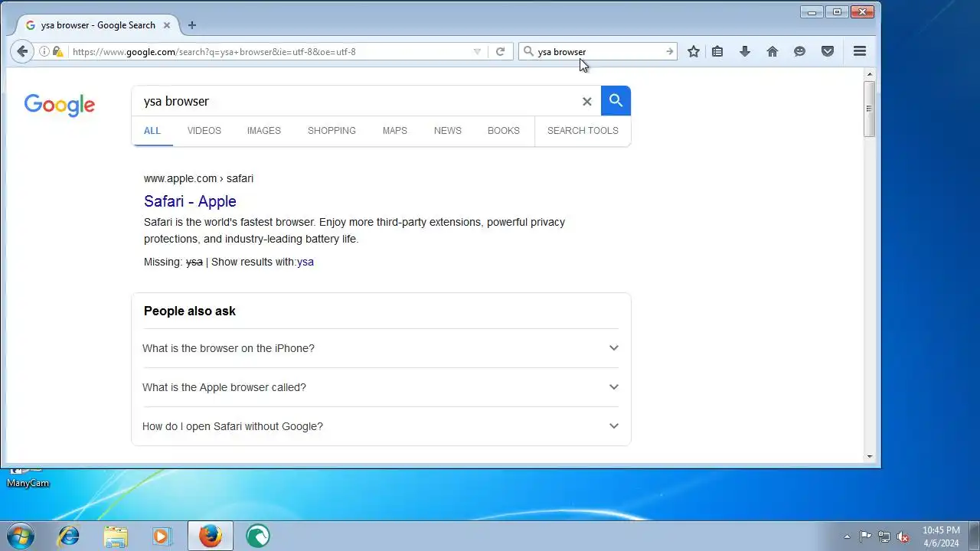Close the ysa browser tab
This screenshot has height=551, width=980.
click(x=167, y=25)
